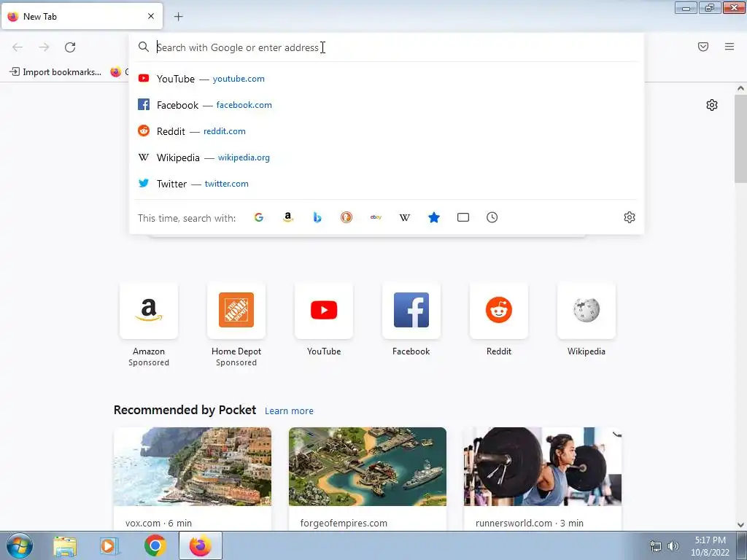
Task: Click the network tray icon
Action: (656, 545)
